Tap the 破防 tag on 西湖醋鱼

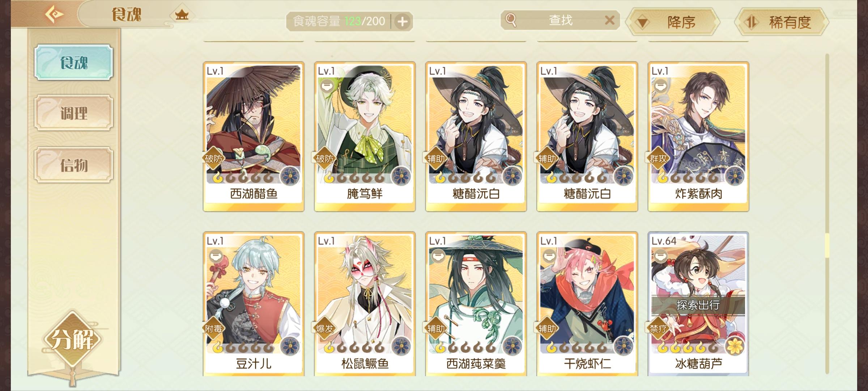click(x=213, y=159)
